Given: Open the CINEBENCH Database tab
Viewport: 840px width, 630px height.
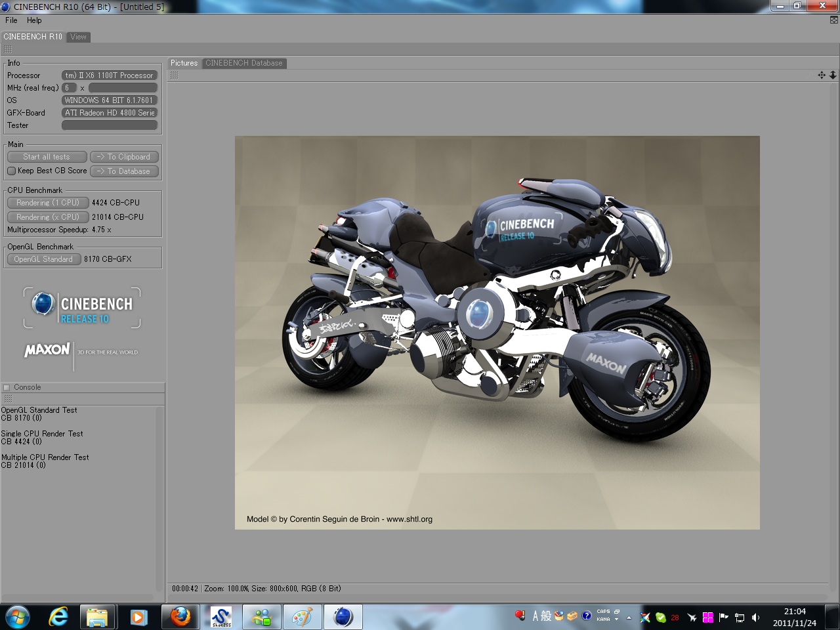Looking at the screenshot, I should pos(244,63).
